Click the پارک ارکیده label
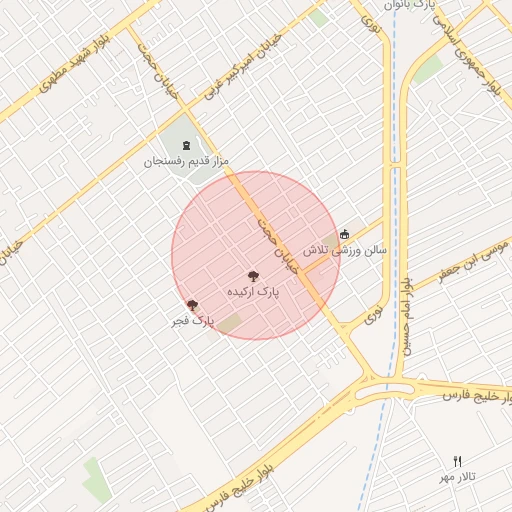This screenshot has height=512, width=512. coord(253,292)
